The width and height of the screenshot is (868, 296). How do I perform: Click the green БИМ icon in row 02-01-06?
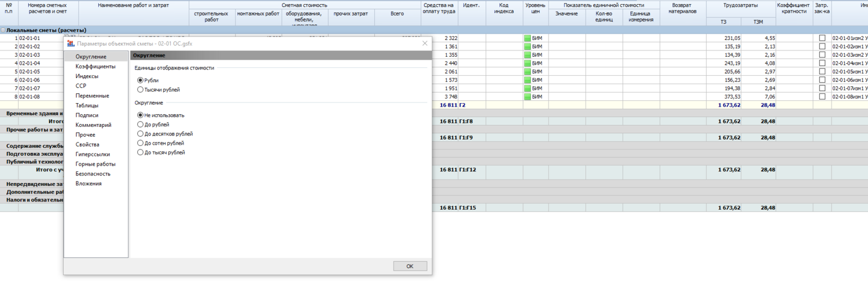[527, 80]
